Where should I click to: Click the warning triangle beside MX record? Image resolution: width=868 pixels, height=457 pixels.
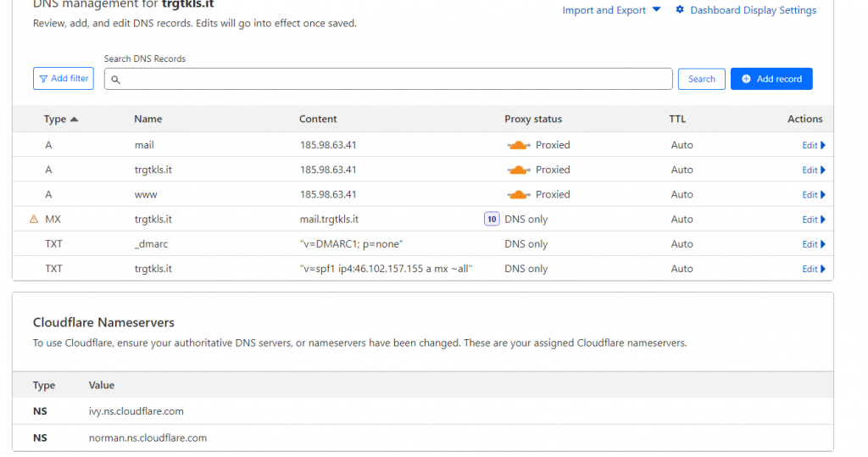pos(34,219)
